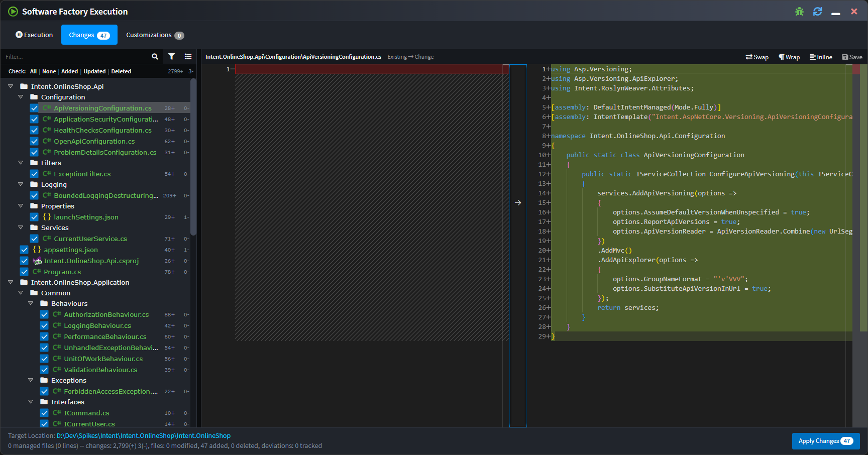Viewport: 868px width, 455px height.
Task: Click Save in the diff toolbar
Action: (x=852, y=57)
